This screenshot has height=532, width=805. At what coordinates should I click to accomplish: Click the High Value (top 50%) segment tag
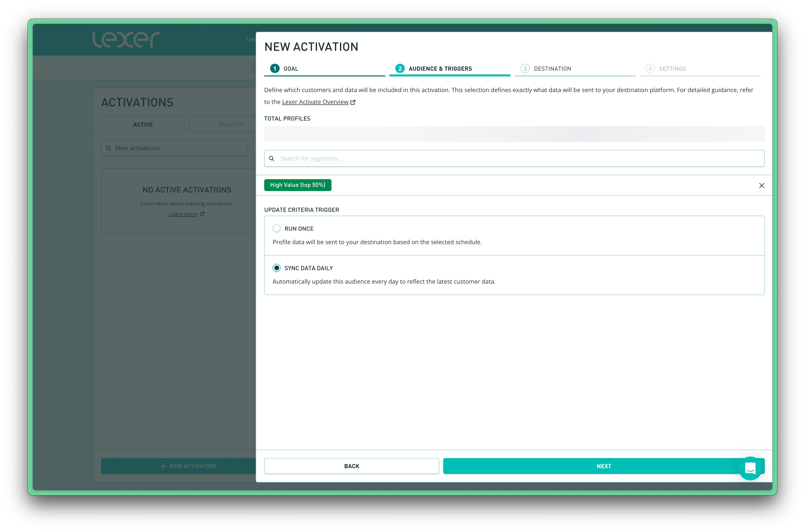click(x=297, y=185)
